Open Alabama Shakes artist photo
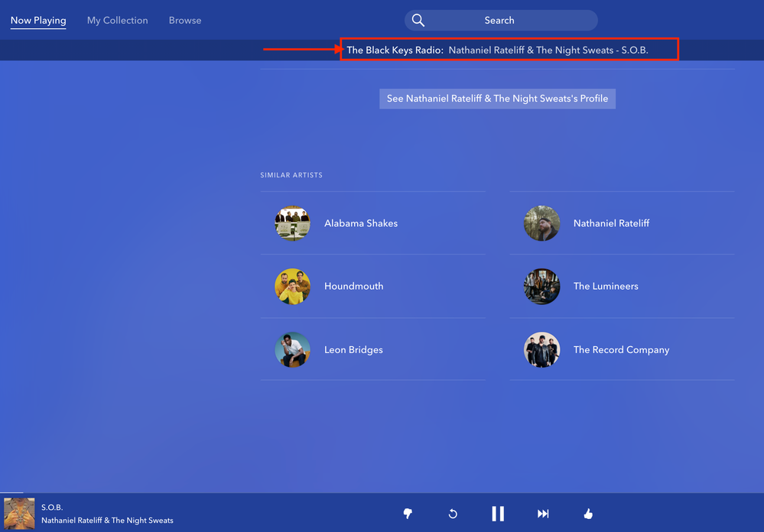Viewport: 764px width, 532px height. (x=293, y=223)
